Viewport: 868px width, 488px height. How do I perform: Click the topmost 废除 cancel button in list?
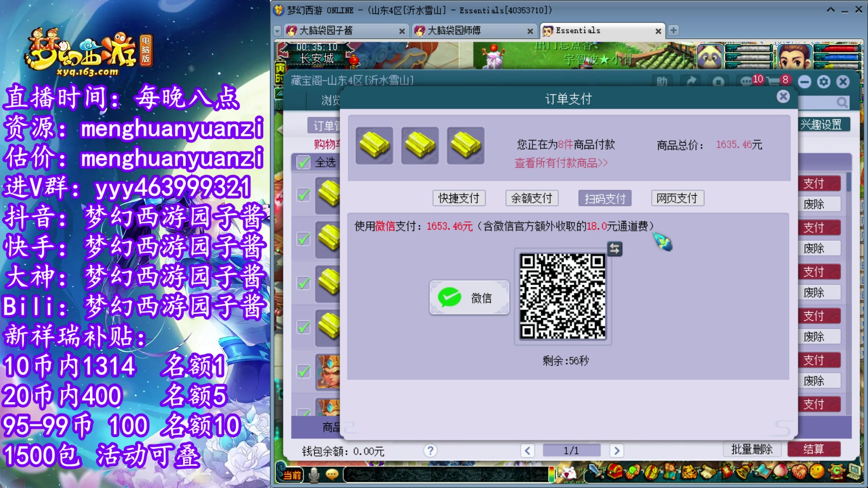click(818, 204)
